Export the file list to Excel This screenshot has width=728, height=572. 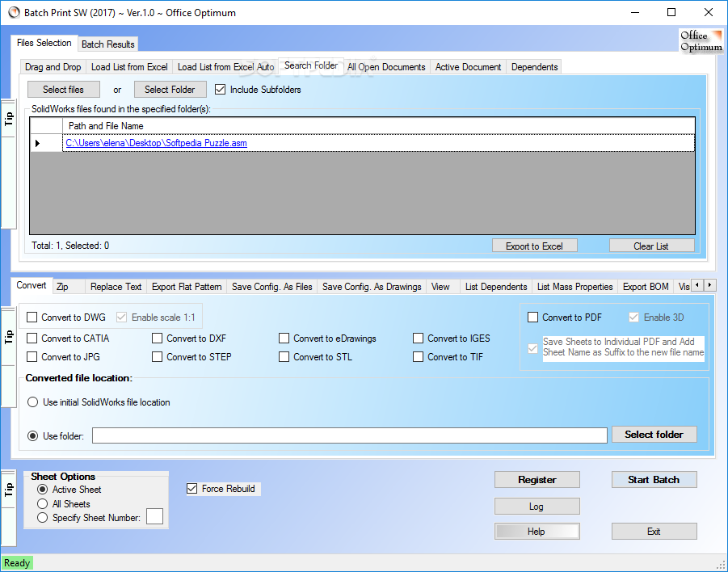534,246
